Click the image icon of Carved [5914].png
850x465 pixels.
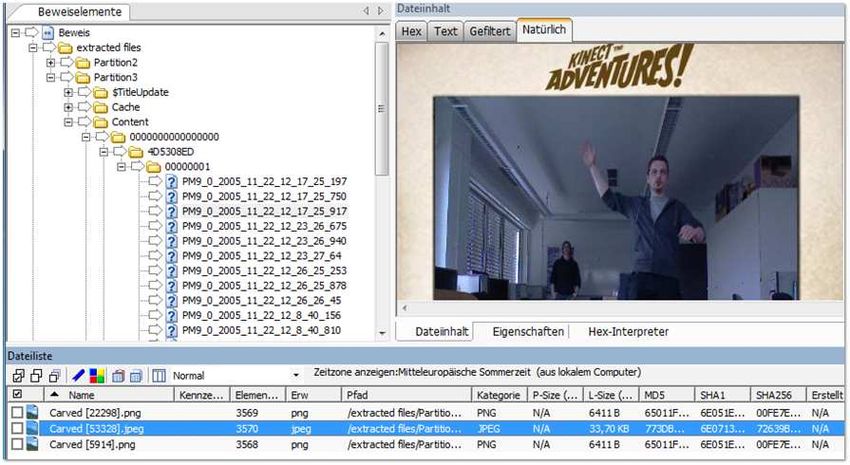pyautogui.click(x=33, y=444)
